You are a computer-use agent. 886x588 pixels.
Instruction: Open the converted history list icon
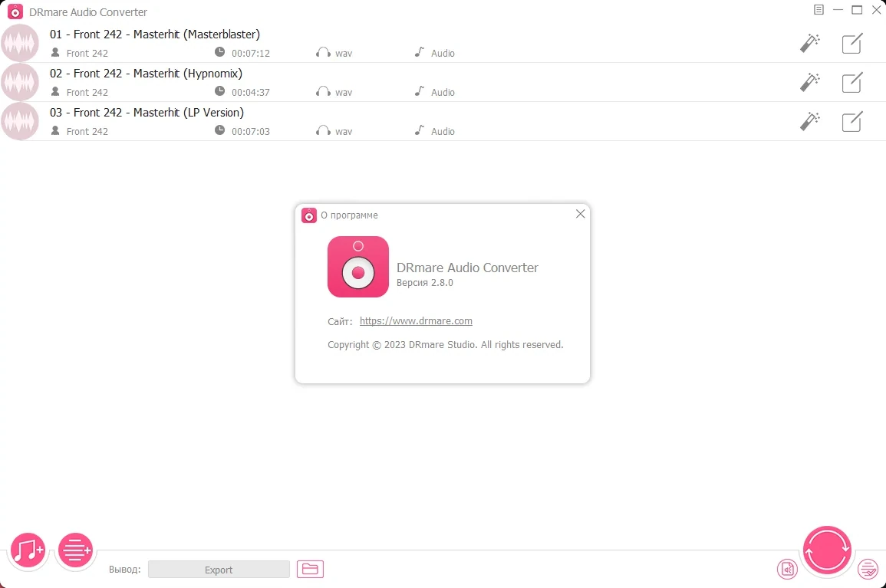(868, 569)
